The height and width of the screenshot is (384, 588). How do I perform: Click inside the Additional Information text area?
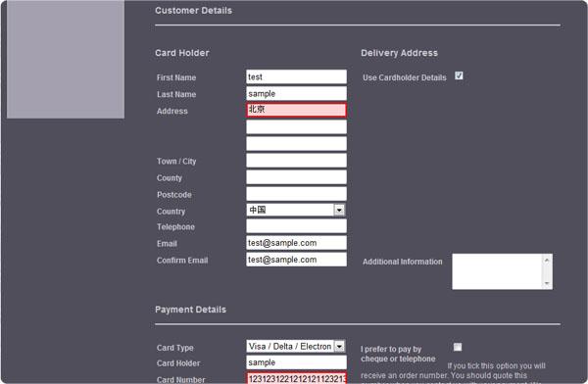(x=497, y=271)
